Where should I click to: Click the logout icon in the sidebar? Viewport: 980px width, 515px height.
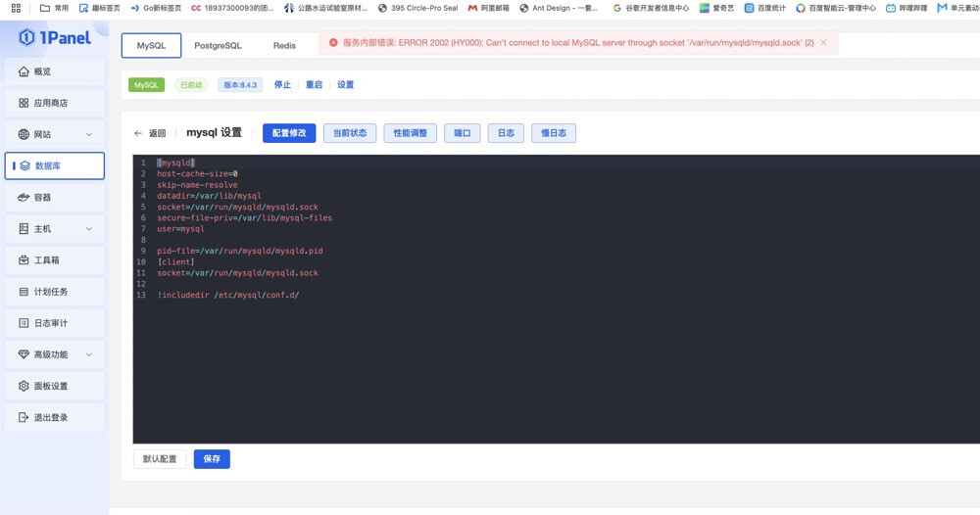coord(24,417)
